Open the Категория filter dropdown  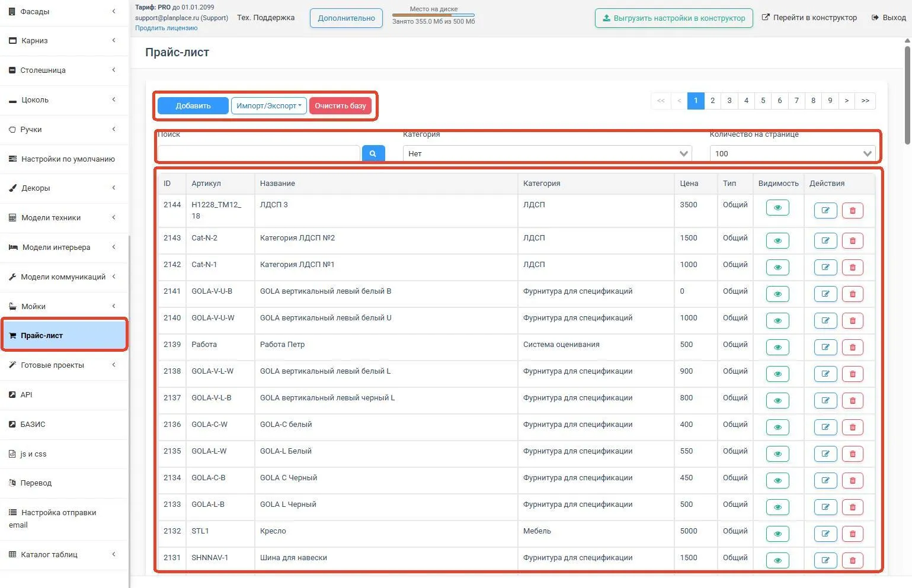548,153
